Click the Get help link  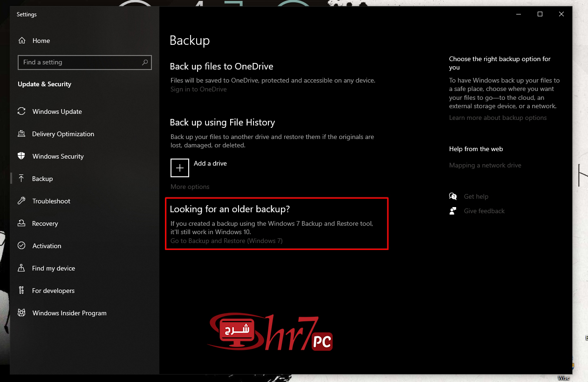(476, 196)
